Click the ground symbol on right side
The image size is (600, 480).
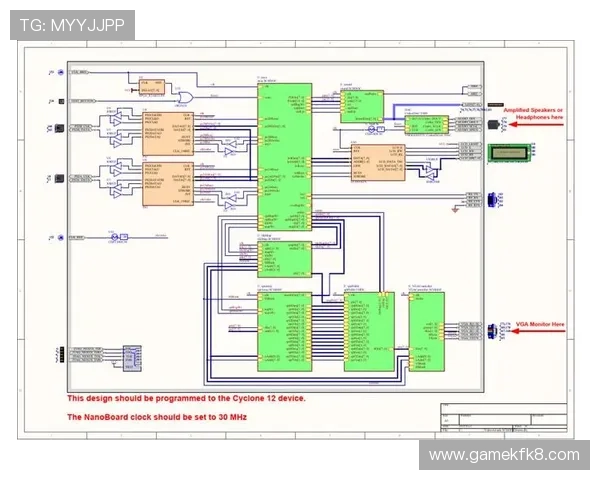click(x=454, y=207)
